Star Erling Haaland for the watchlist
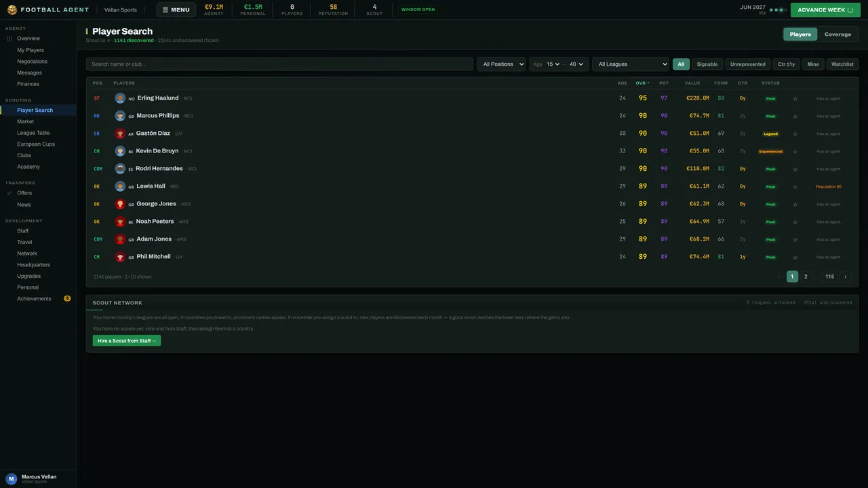Image resolution: width=868 pixels, height=488 pixels. (795, 98)
